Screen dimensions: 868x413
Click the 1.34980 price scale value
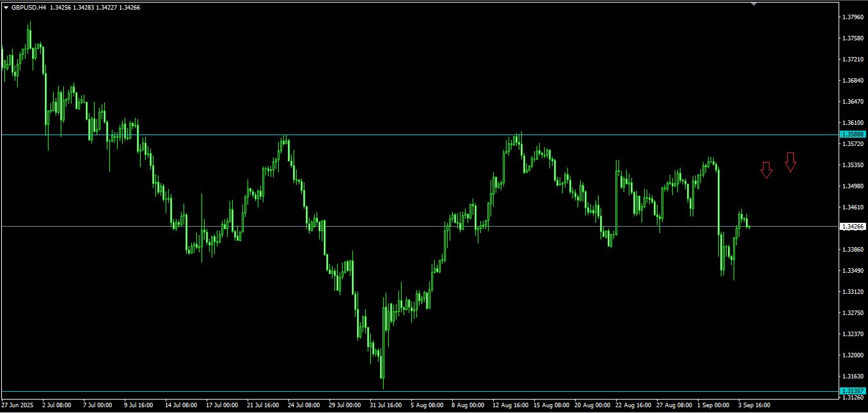click(x=855, y=186)
